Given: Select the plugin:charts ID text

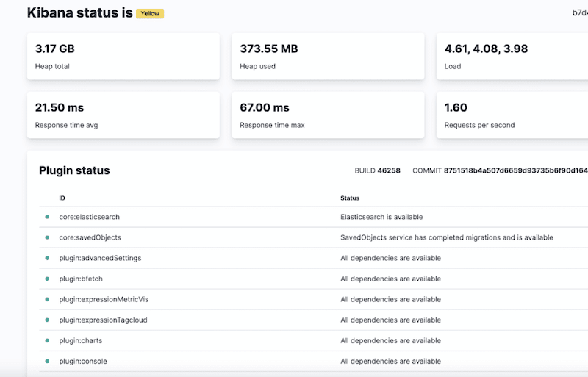Looking at the screenshot, I should tap(81, 340).
